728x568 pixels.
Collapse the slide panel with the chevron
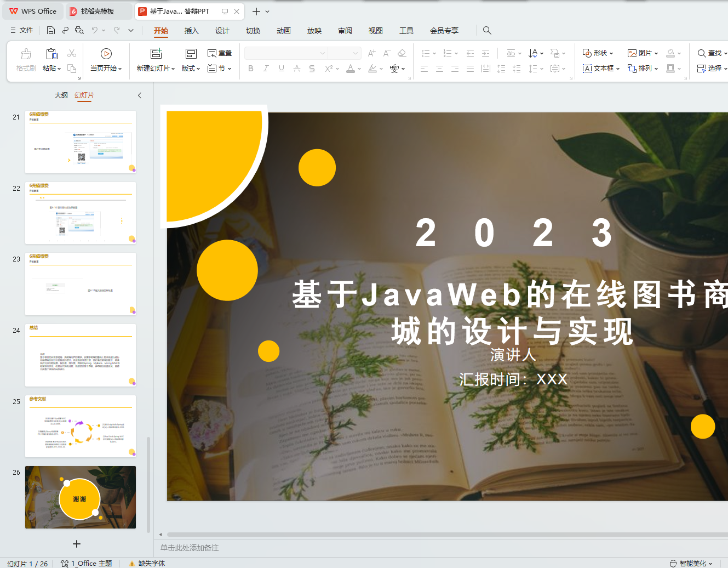coord(140,95)
